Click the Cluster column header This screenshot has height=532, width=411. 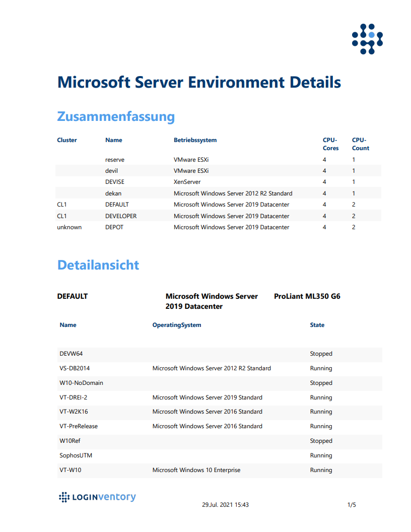pyautogui.click(x=67, y=140)
